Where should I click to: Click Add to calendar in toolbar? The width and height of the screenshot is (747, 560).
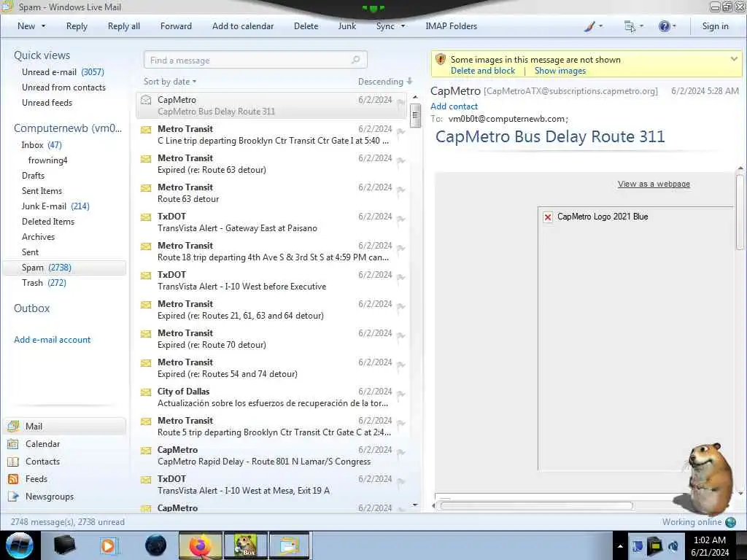click(x=243, y=26)
